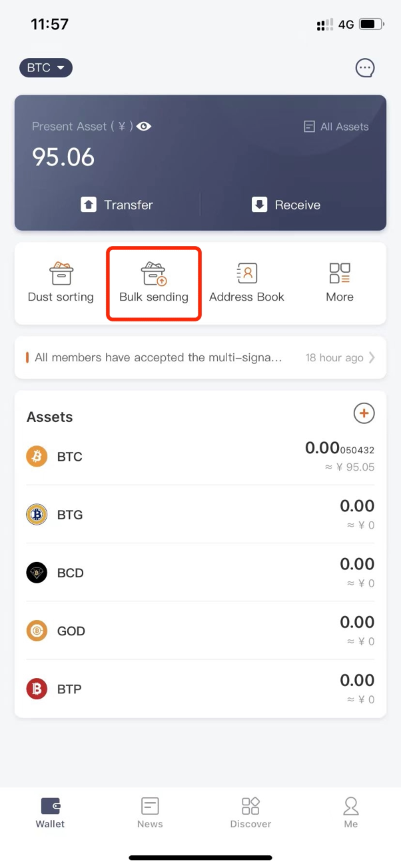Select the Dust sorting tool

61,282
